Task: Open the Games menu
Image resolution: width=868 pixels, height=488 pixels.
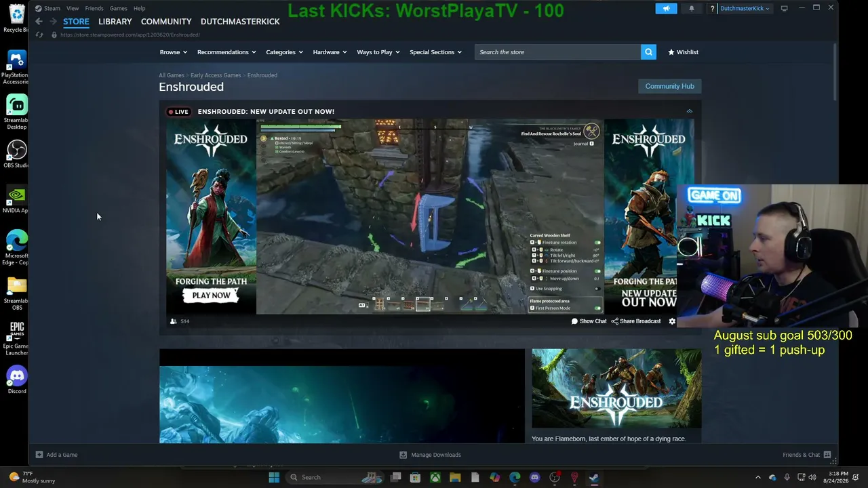Action: click(x=119, y=8)
